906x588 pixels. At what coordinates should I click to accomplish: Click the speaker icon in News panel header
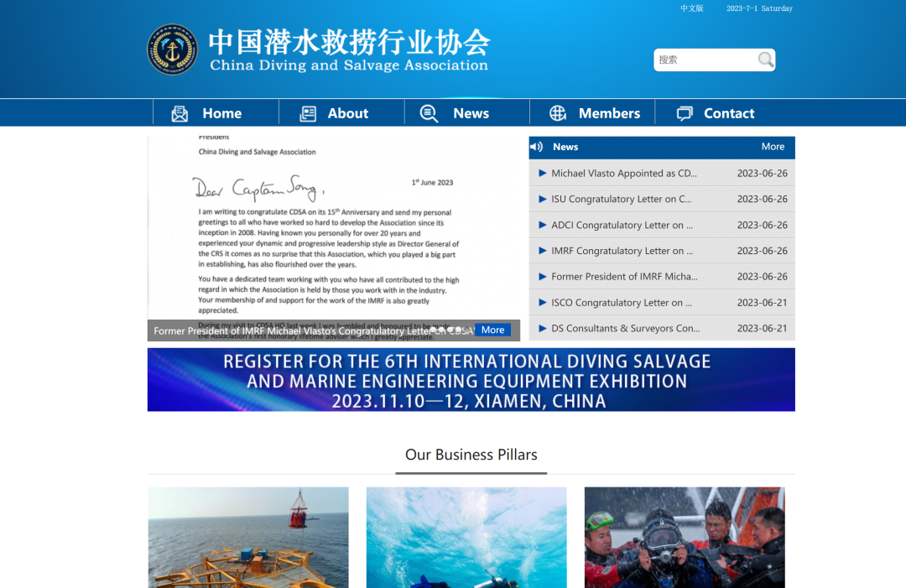537,147
